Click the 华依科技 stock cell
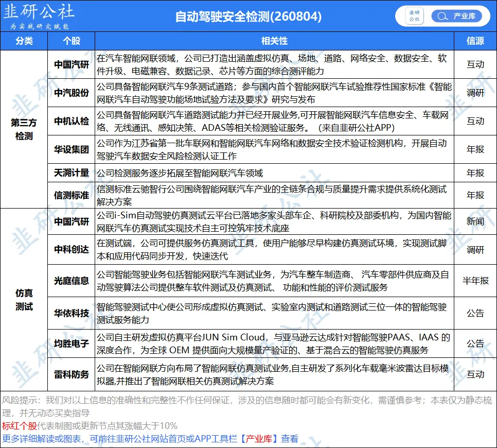497x448 pixels. [72, 313]
